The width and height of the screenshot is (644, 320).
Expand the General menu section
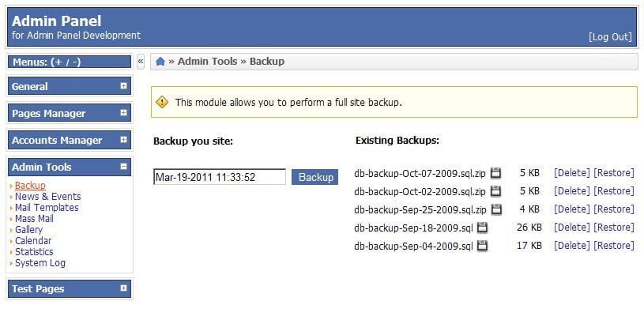pos(123,86)
